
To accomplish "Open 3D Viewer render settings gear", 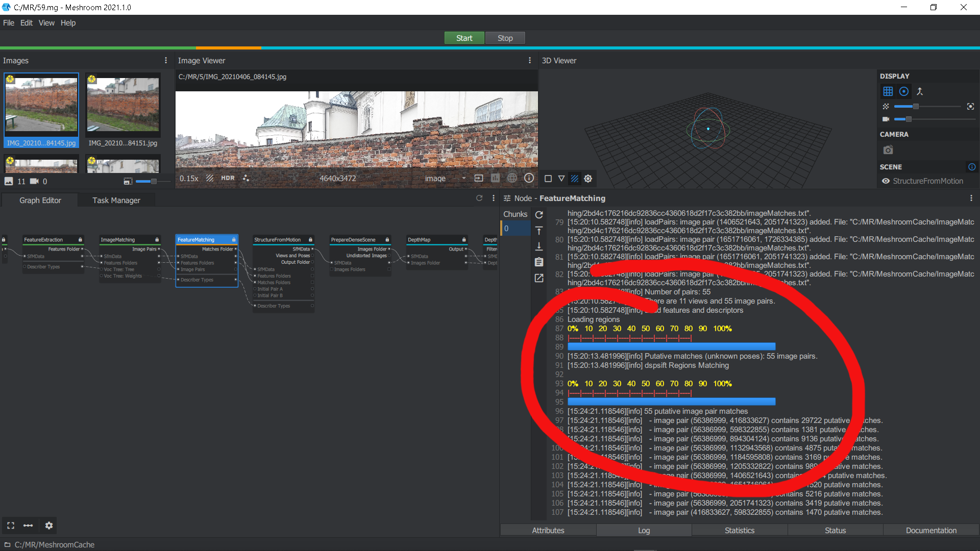I will (588, 179).
